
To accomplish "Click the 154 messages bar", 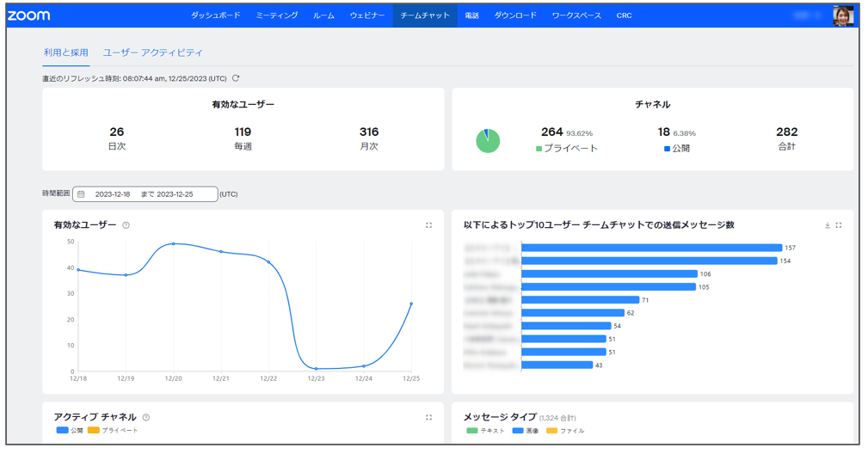I will 649,261.
